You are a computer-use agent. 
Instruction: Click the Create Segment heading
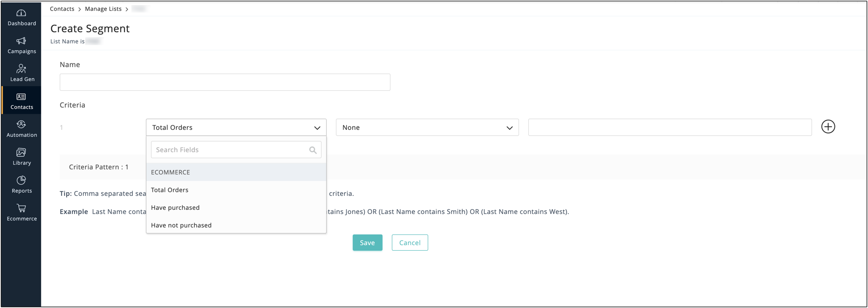click(x=90, y=28)
